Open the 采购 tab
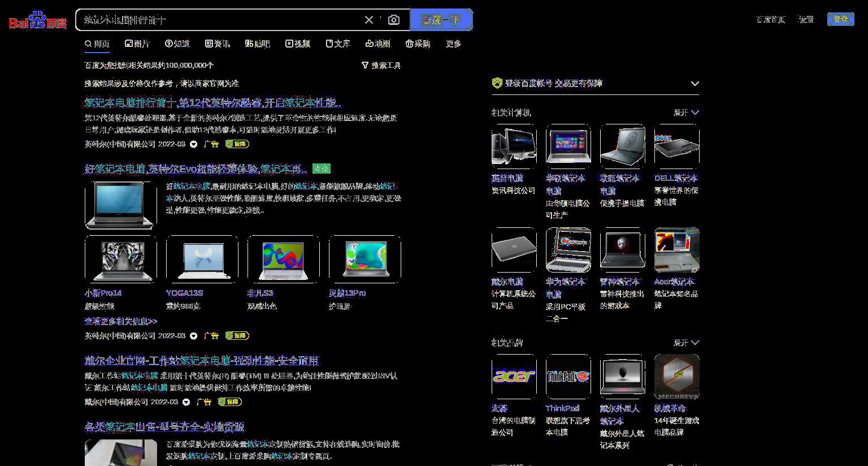Screen dimensions: 868x466 (418, 44)
